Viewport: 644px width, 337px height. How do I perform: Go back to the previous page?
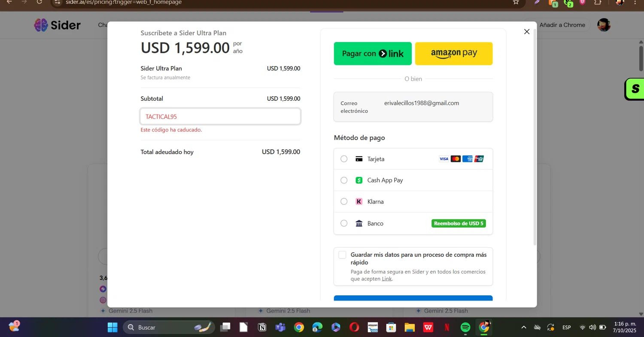tap(9, 2)
